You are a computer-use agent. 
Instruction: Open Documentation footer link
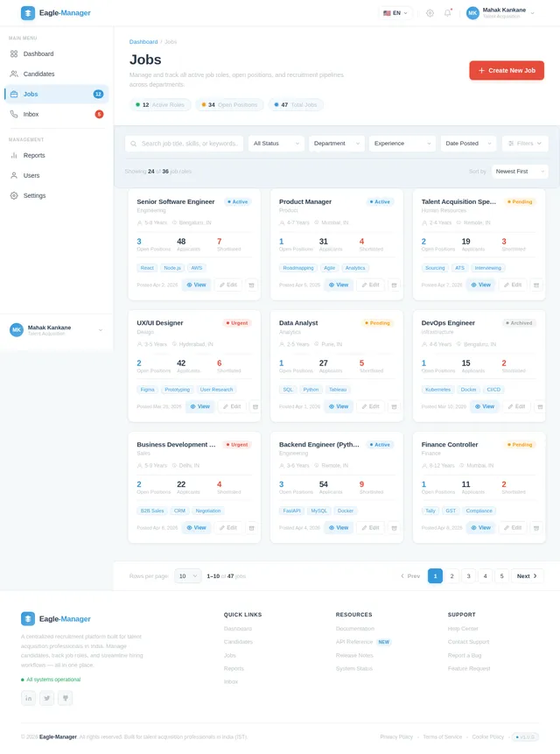[x=355, y=629]
